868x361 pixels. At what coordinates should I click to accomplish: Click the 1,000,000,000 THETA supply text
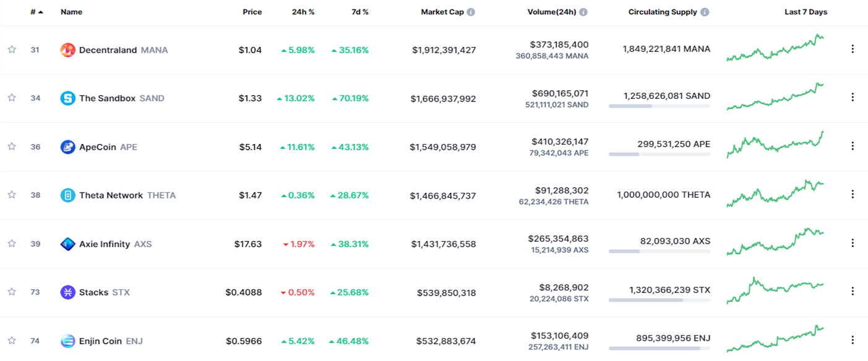(x=664, y=195)
